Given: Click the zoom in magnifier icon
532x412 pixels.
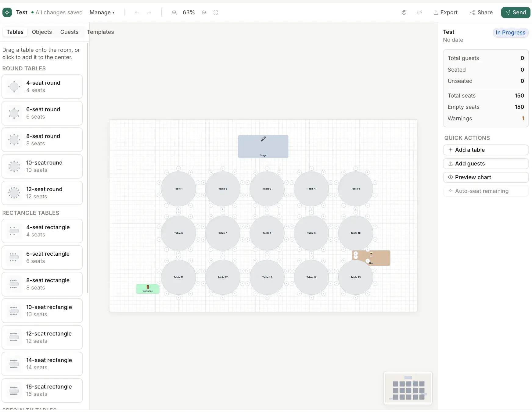Looking at the screenshot, I should click(204, 12).
